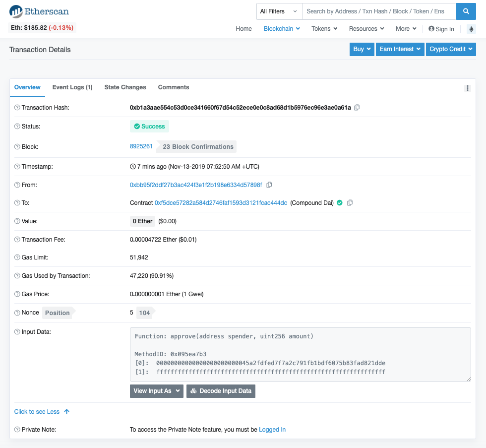Image resolution: width=486 pixels, height=448 pixels.
Task: Click Decode Input Data button
Action: tap(221, 391)
